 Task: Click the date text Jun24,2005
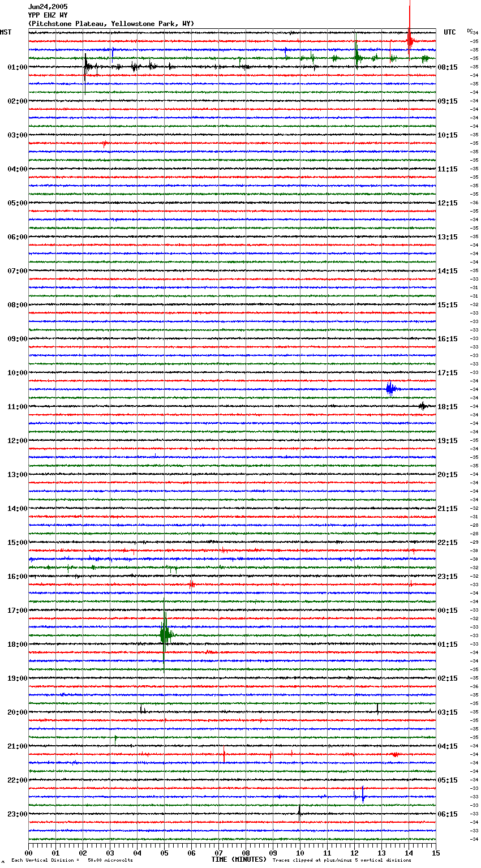pyautogui.click(x=48, y=7)
